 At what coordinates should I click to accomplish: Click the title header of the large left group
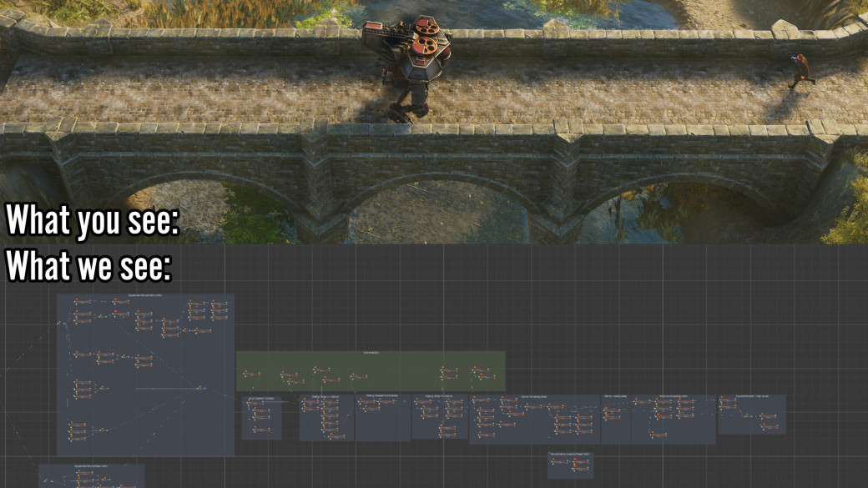pos(145,295)
